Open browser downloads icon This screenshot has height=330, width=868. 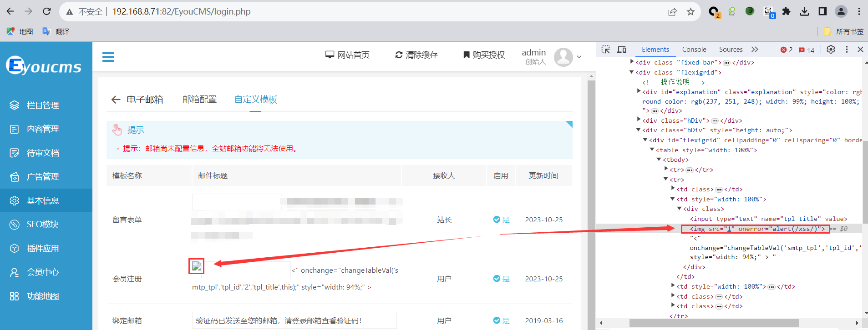pyautogui.click(x=804, y=11)
